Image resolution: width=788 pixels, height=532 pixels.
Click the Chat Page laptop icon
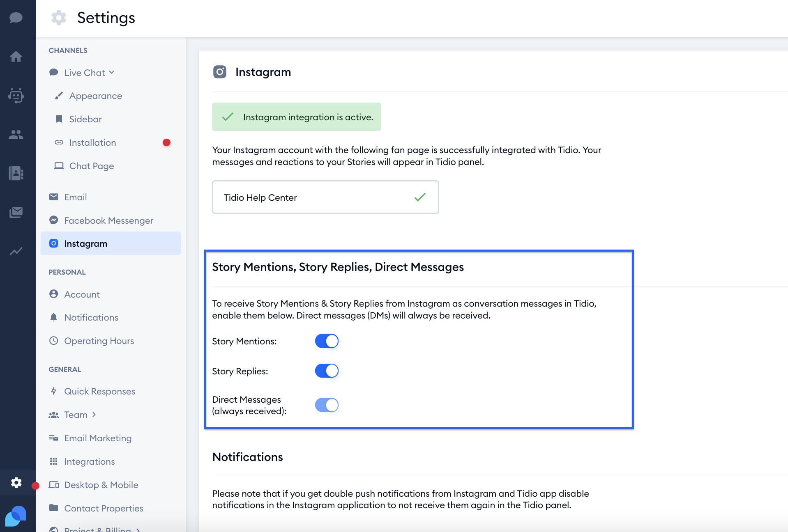[59, 166]
